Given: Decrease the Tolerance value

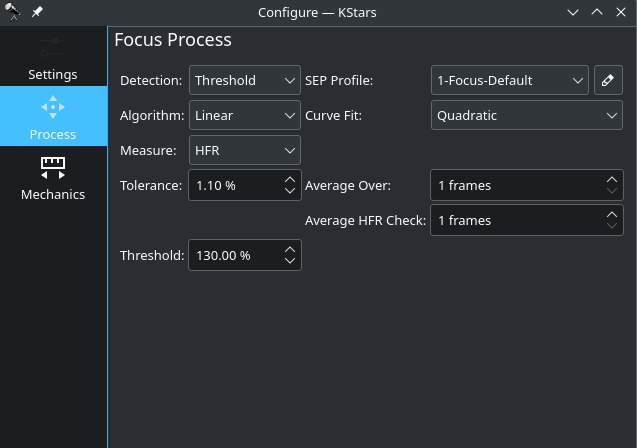Looking at the screenshot, I should [x=290, y=190].
